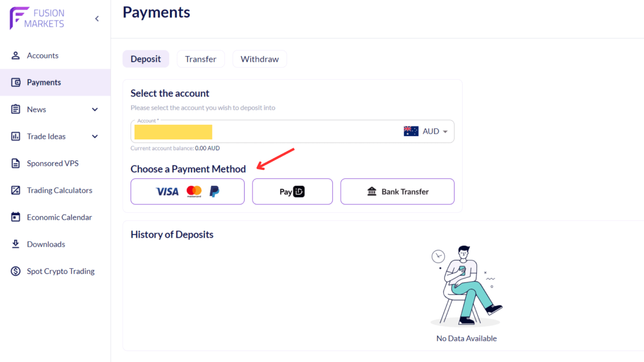This screenshot has width=644, height=362.
Task: Choose PayID as the payment method
Action: pyautogui.click(x=292, y=191)
